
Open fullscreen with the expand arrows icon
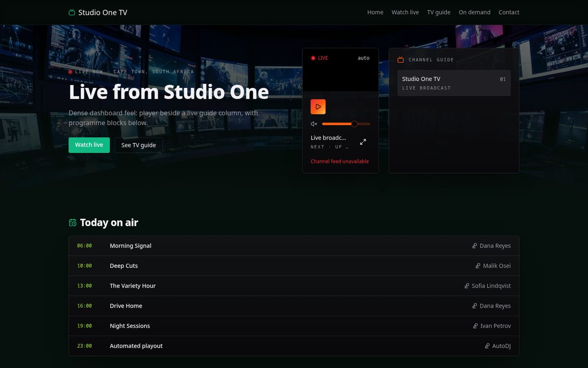tap(363, 142)
